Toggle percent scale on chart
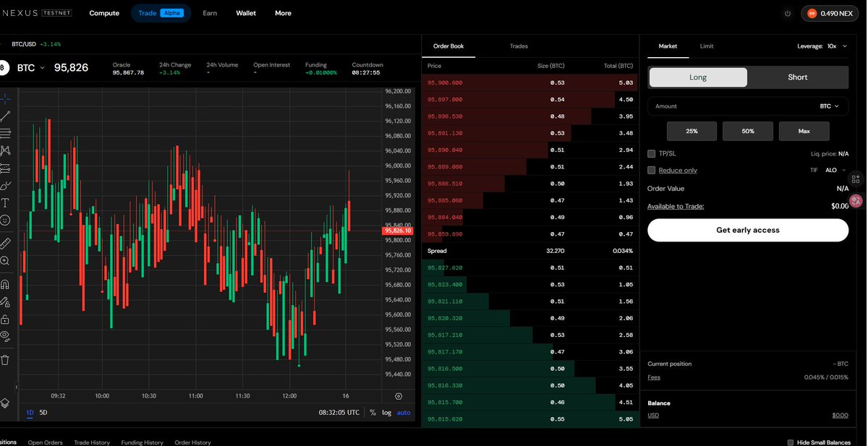868x446 pixels. click(x=373, y=413)
